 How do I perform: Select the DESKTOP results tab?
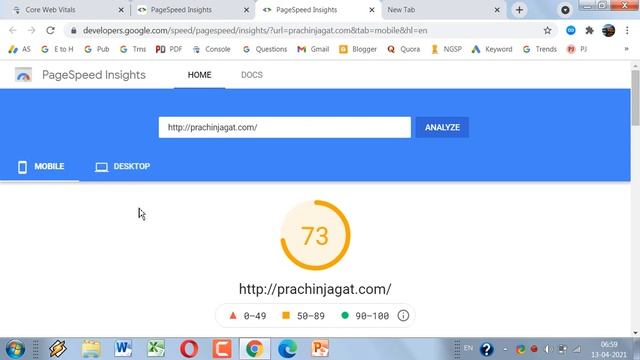click(122, 167)
